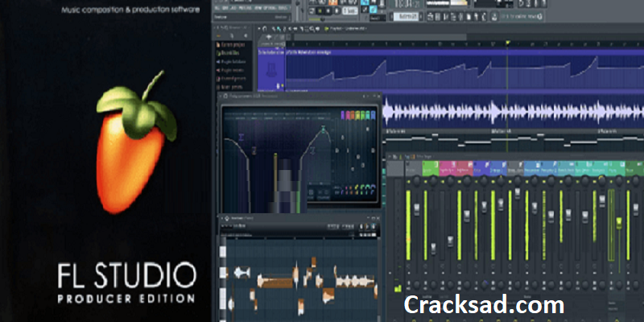Click the song time display
The height and width of the screenshot is (322, 644).
tap(405, 4)
